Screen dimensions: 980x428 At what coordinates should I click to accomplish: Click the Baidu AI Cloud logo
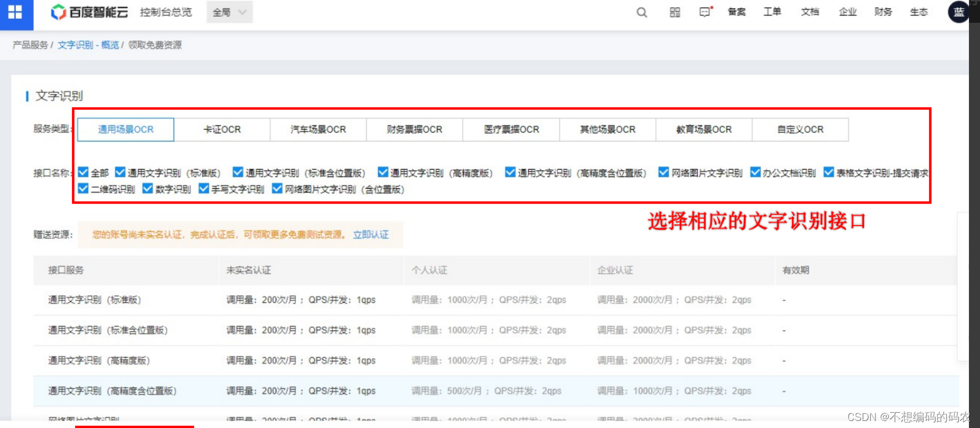pos(89,12)
